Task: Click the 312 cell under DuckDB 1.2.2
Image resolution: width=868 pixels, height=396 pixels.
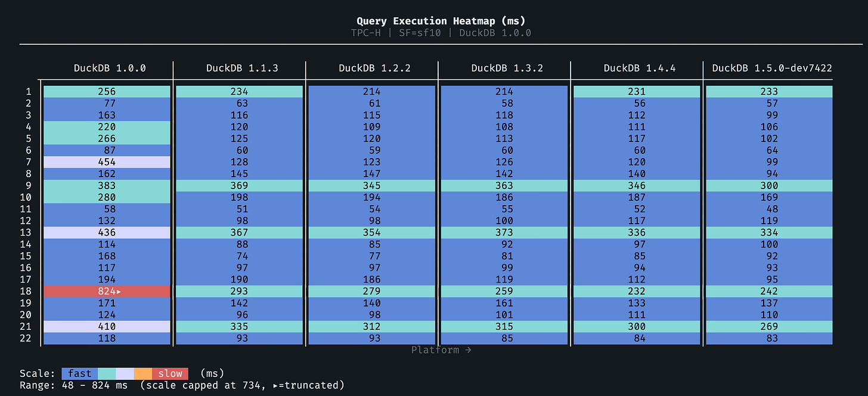Action: pyautogui.click(x=372, y=327)
